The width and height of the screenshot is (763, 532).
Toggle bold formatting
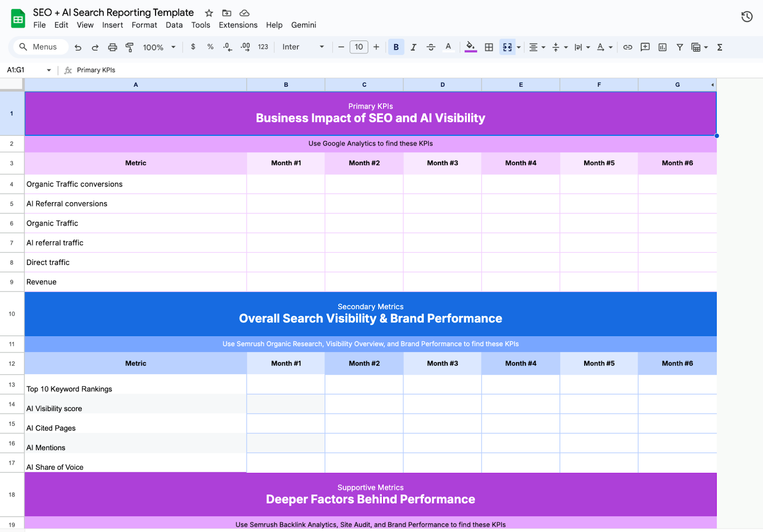click(x=396, y=47)
